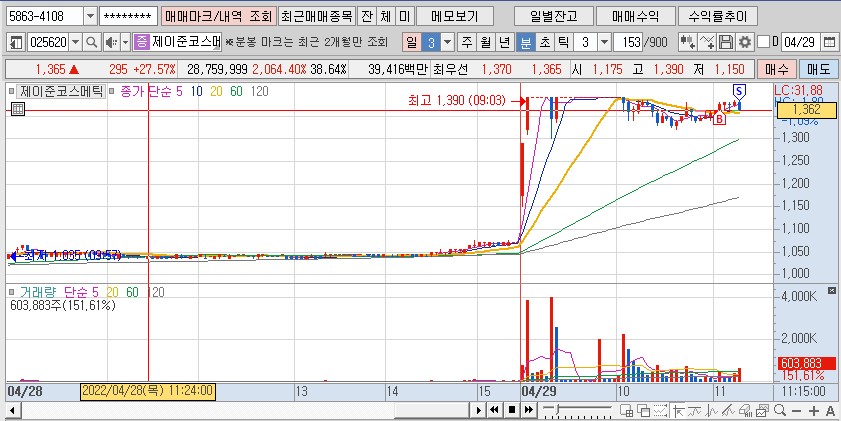This screenshot has height=421, width=841.
Task: Click the letter A text icon
Action: [831, 411]
